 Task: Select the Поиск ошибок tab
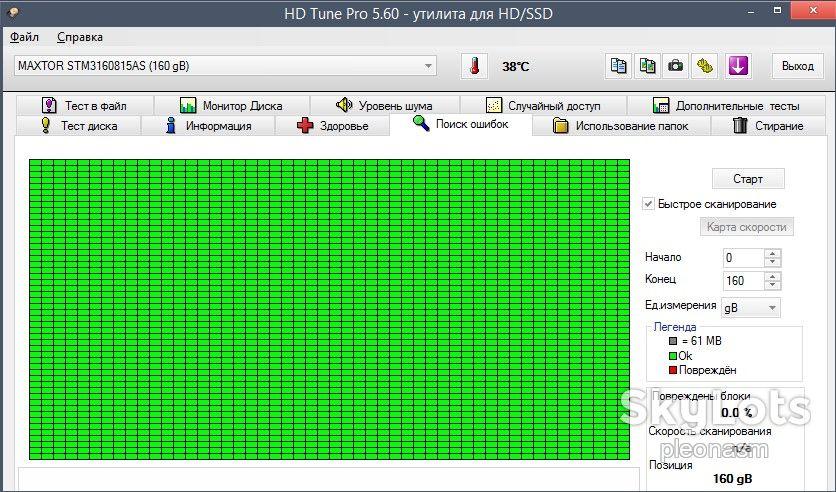point(461,124)
